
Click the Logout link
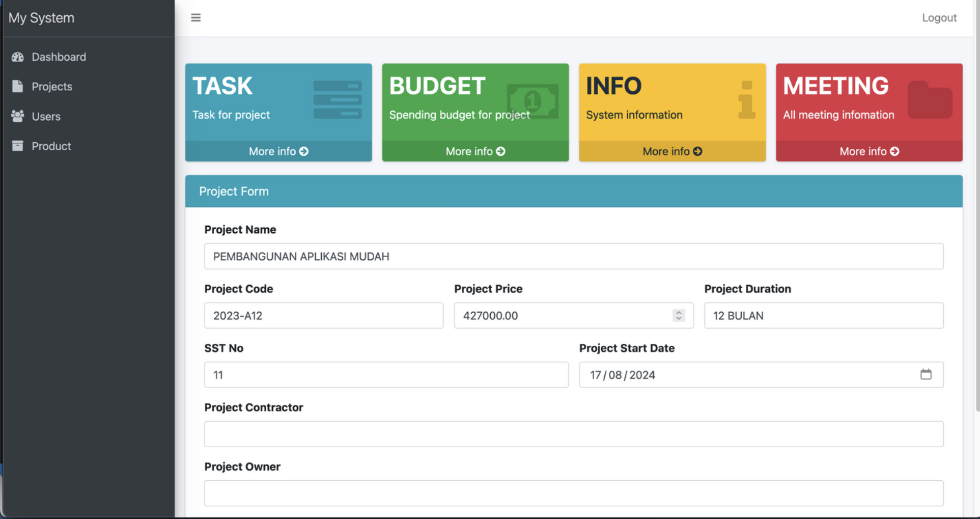(939, 17)
